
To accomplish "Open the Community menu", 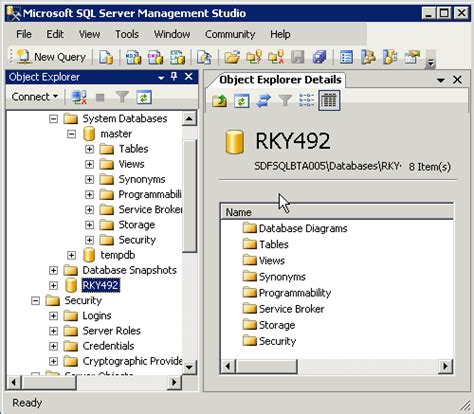I will (x=230, y=34).
